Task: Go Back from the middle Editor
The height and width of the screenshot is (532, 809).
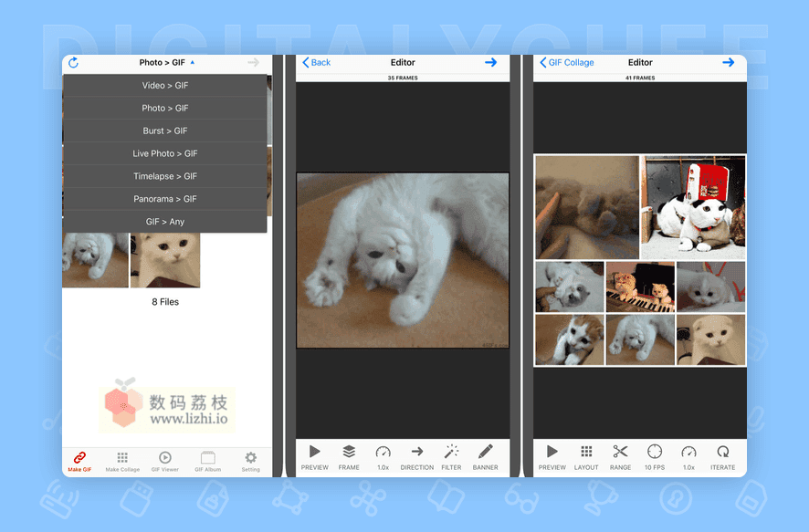Action: pyautogui.click(x=316, y=62)
